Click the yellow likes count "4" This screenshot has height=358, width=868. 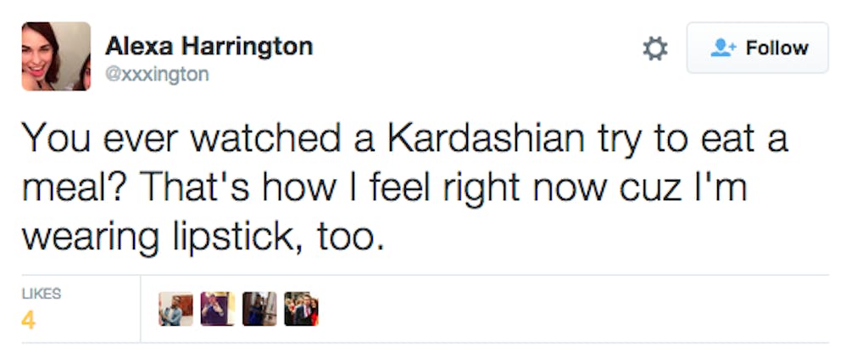click(28, 322)
